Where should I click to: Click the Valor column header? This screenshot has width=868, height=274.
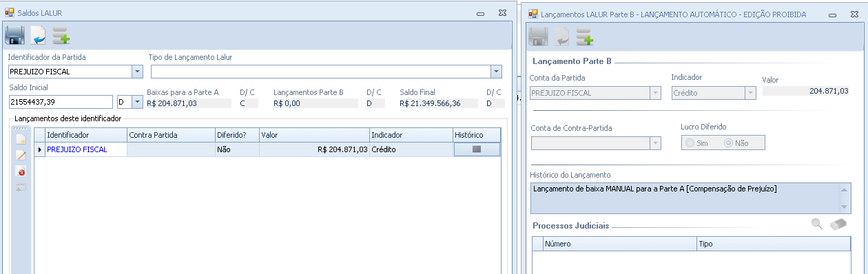[x=314, y=135]
